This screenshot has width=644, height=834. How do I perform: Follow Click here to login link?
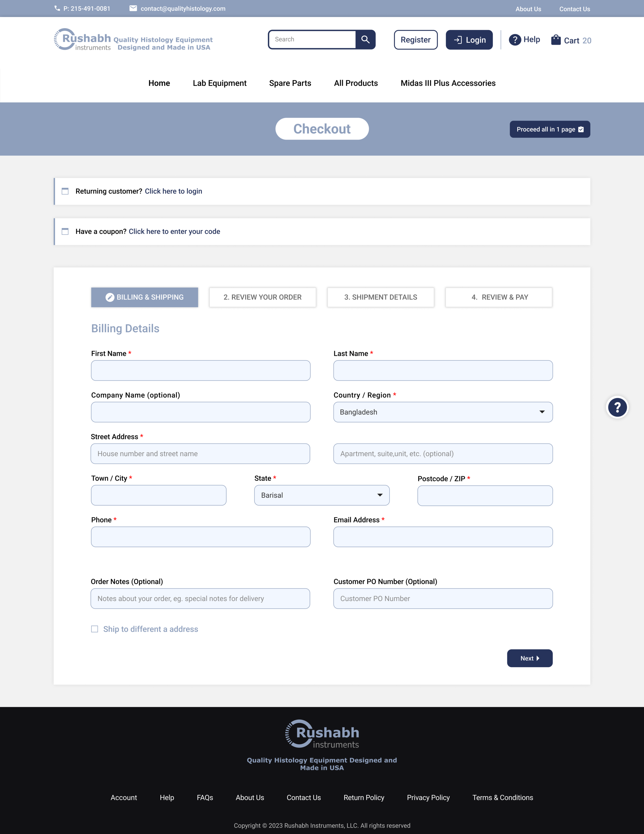pos(173,191)
